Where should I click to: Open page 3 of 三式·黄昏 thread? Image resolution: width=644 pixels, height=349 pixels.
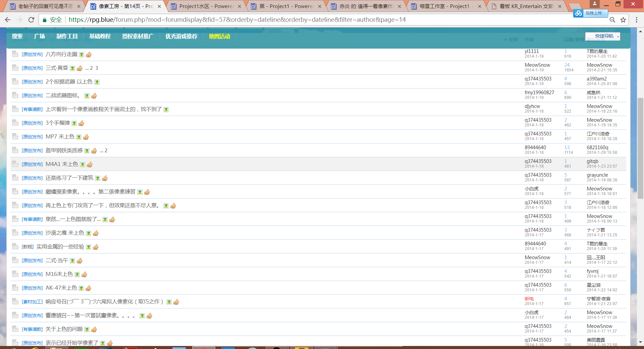coord(97,68)
